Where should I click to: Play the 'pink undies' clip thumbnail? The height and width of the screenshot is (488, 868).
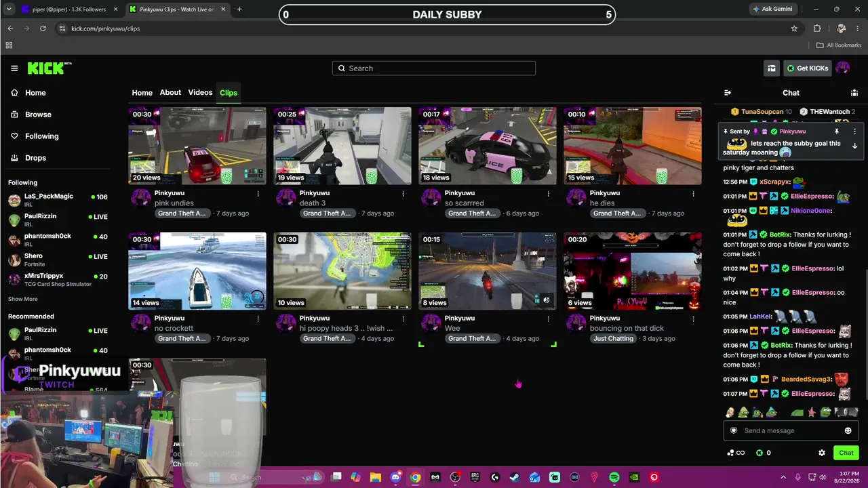pos(197,146)
